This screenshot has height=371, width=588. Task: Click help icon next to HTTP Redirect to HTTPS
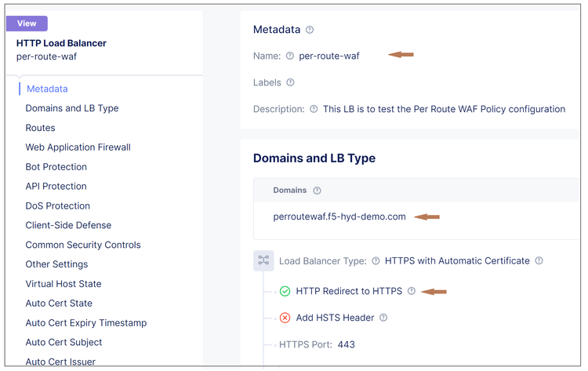click(411, 291)
